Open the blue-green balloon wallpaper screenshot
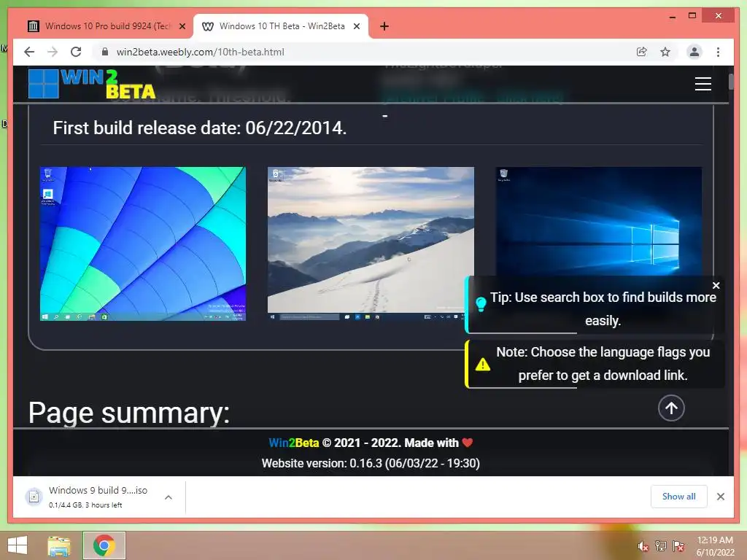The height and width of the screenshot is (560, 747). point(143,244)
